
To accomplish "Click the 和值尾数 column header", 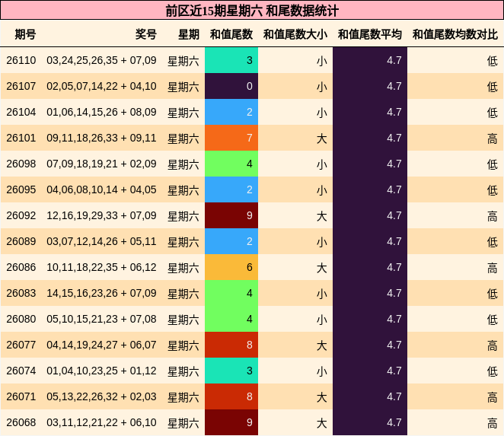I will coord(231,34).
